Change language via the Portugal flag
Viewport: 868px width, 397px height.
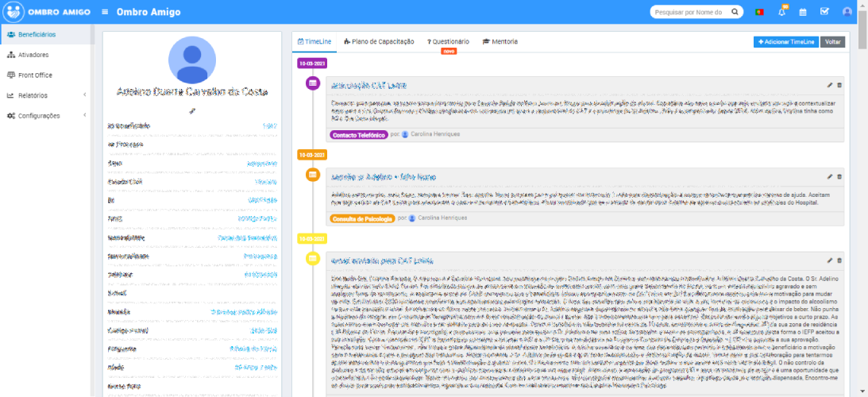tap(759, 12)
